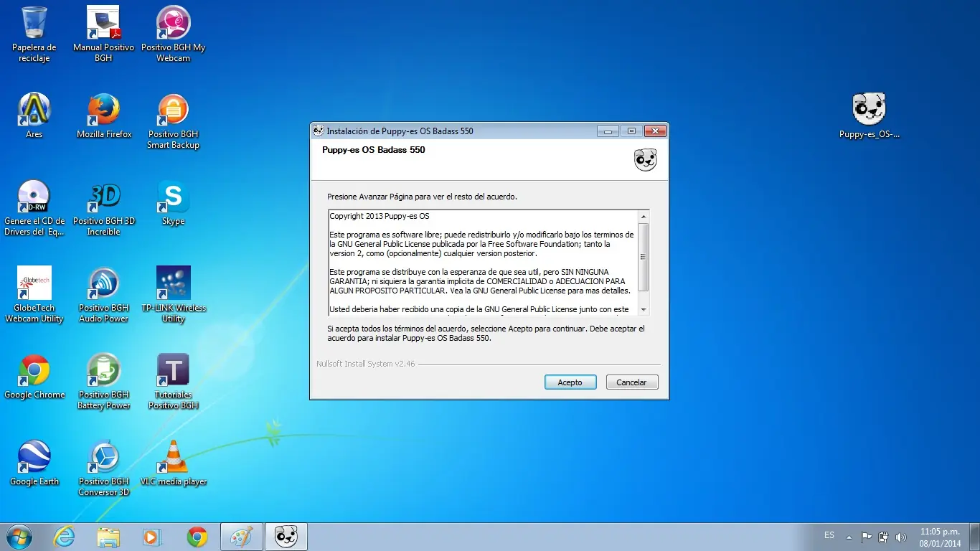Select the VLC media player desktop icon
The height and width of the screenshot is (551, 980).
tap(173, 463)
